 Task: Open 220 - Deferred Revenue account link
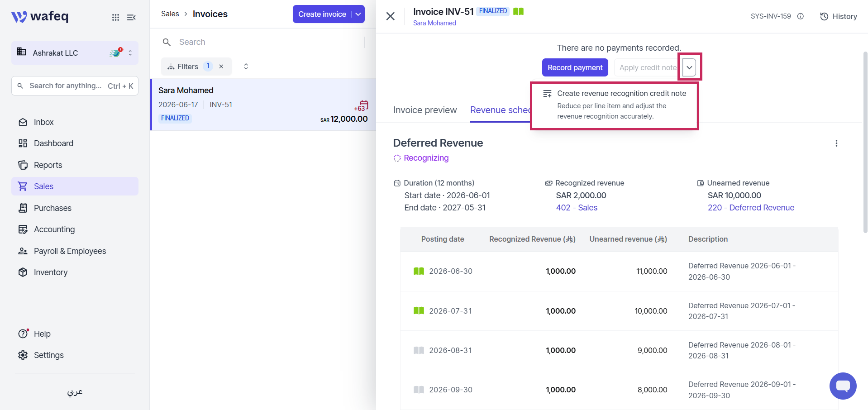(751, 208)
